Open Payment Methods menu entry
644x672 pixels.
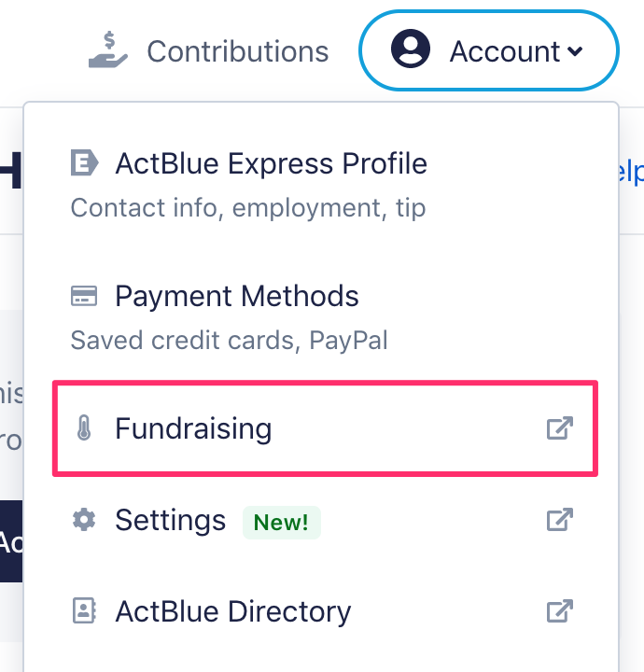pyautogui.click(x=236, y=297)
